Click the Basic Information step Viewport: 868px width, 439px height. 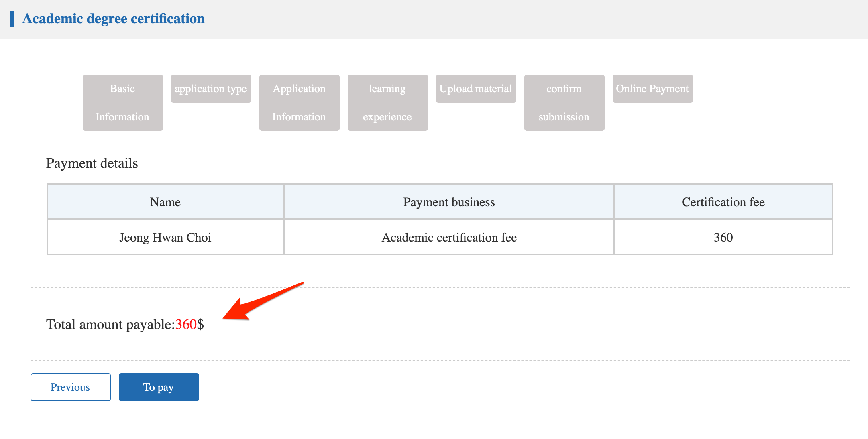(x=122, y=103)
